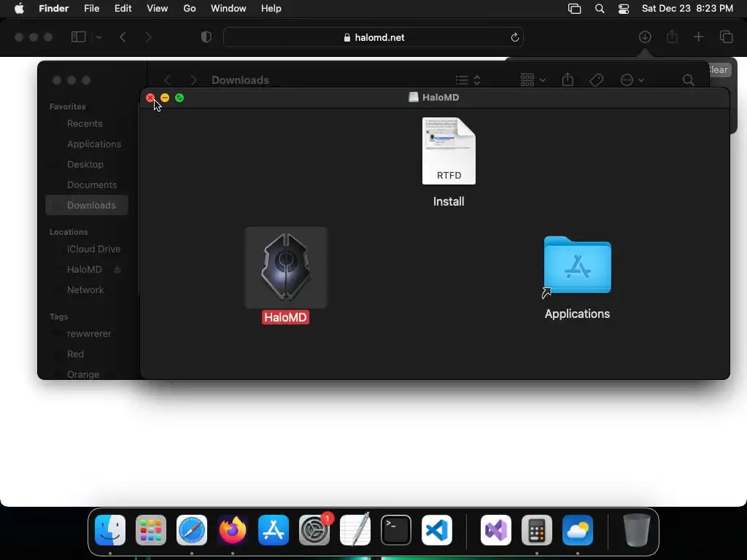Select Network in Finder sidebar
This screenshot has height=560, width=747.
click(87, 290)
